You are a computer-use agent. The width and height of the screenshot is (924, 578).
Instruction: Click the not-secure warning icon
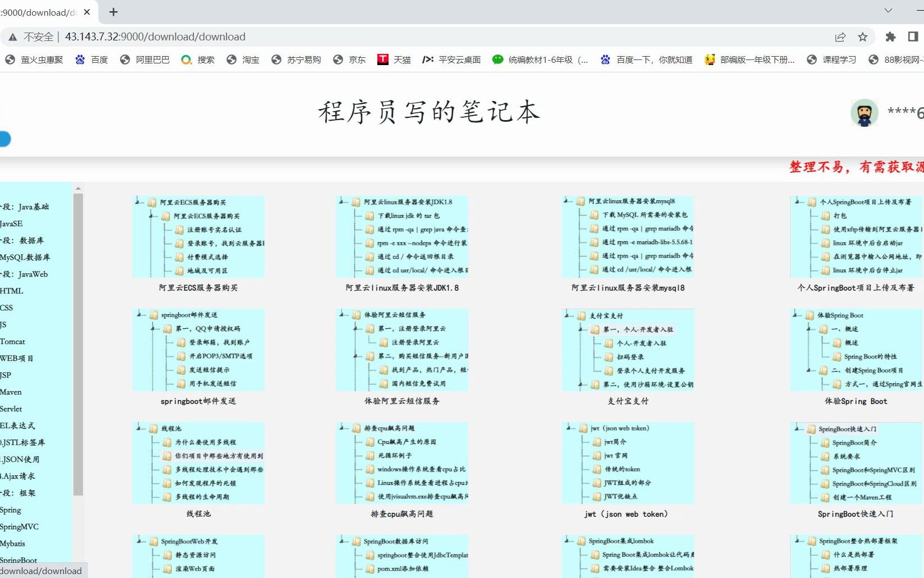tap(12, 37)
